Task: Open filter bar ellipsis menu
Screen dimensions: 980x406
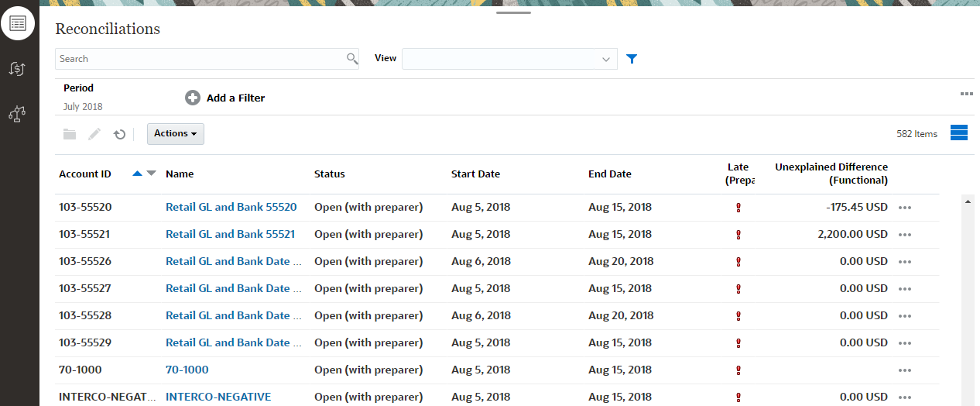Action: point(966,94)
